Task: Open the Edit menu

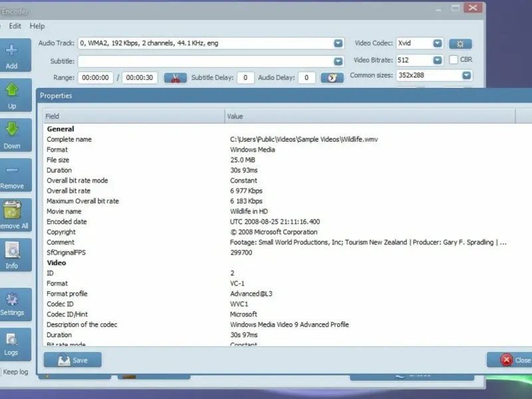Action: [15, 26]
